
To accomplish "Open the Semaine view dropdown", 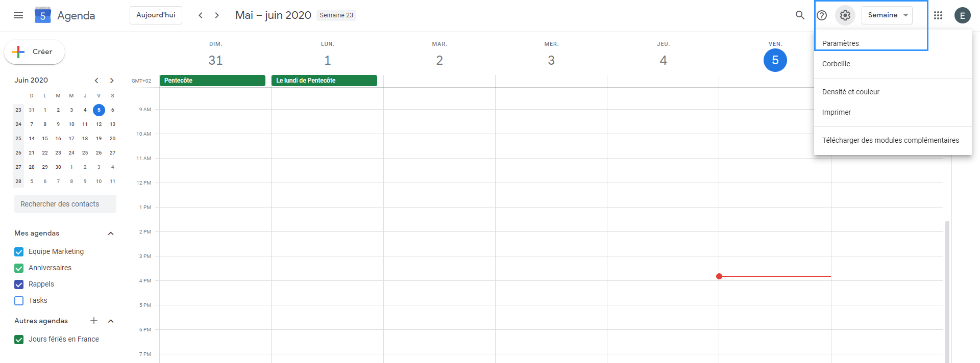I will coord(887,15).
